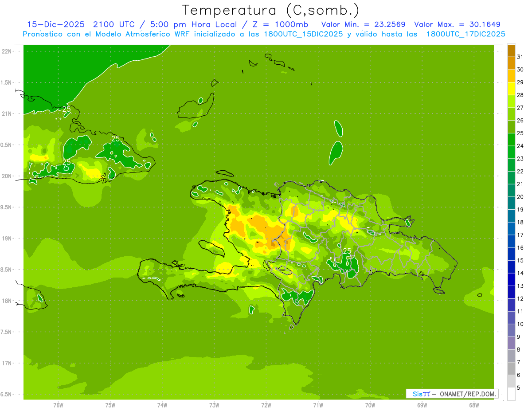Click the '74W' longitude axis label
The width and height of the screenshot is (532, 411).
[162, 405]
